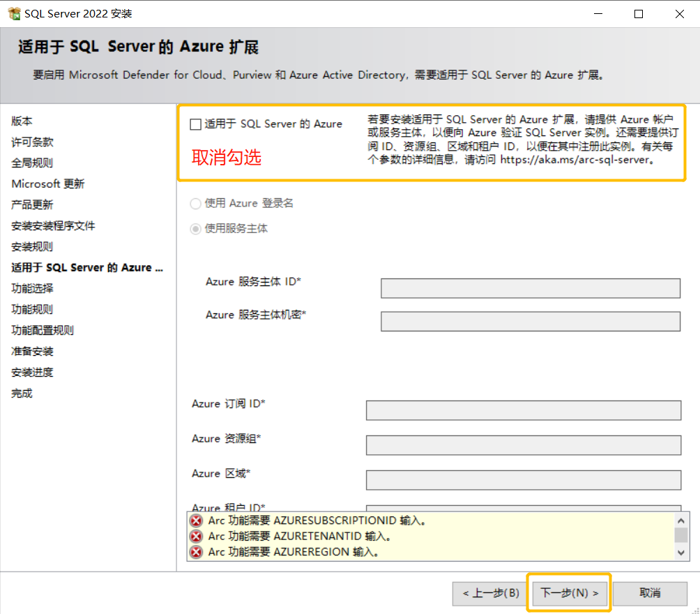Open the 功能配置规则 step in sidebar
This screenshot has width=700, height=614.
point(43,330)
